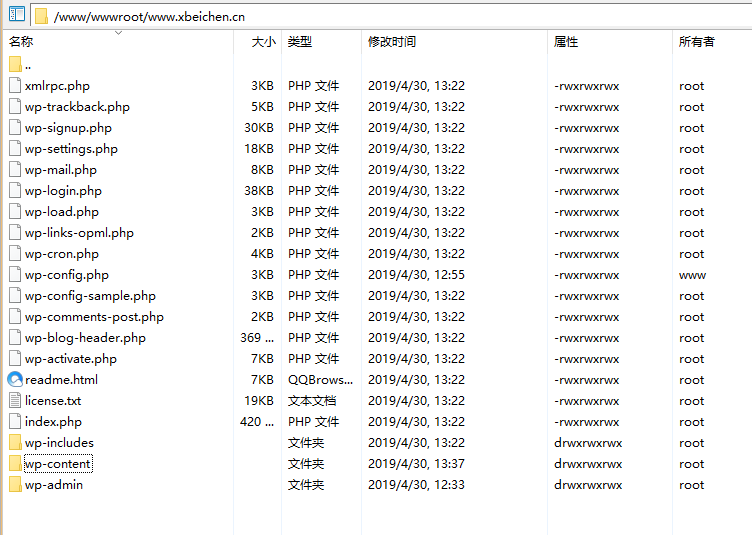This screenshot has width=752, height=535.
Task: Click the folder icon in the path bar
Action: [x=41, y=16]
